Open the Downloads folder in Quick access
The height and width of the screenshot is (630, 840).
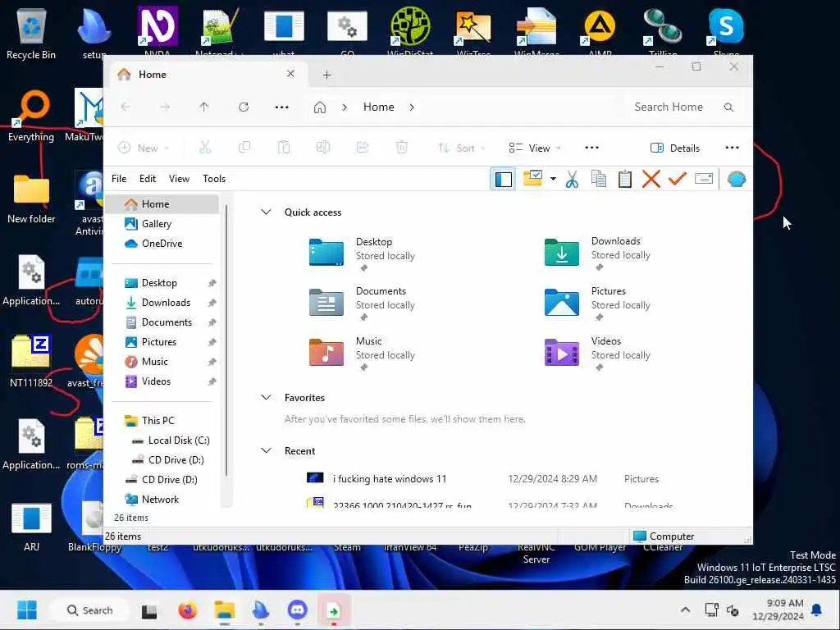(x=597, y=253)
